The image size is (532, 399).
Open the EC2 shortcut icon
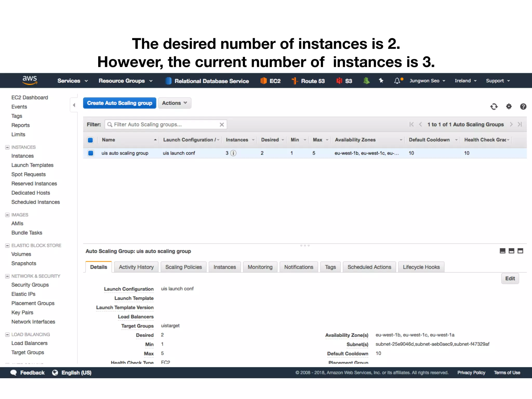click(263, 81)
